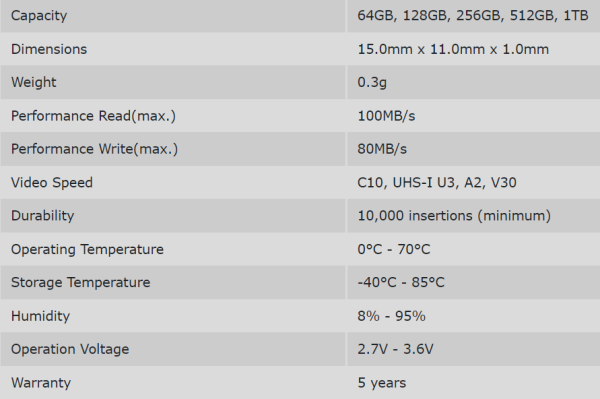Select the 0.3g weight value
The width and height of the screenshot is (600, 399).
[372, 82]
